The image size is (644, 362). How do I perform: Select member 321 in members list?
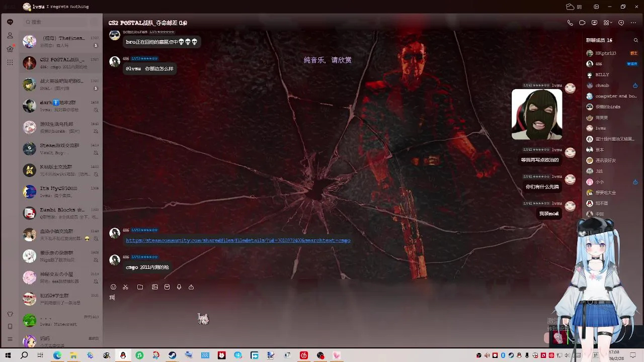pyautogui.click(x=612, y=171)
